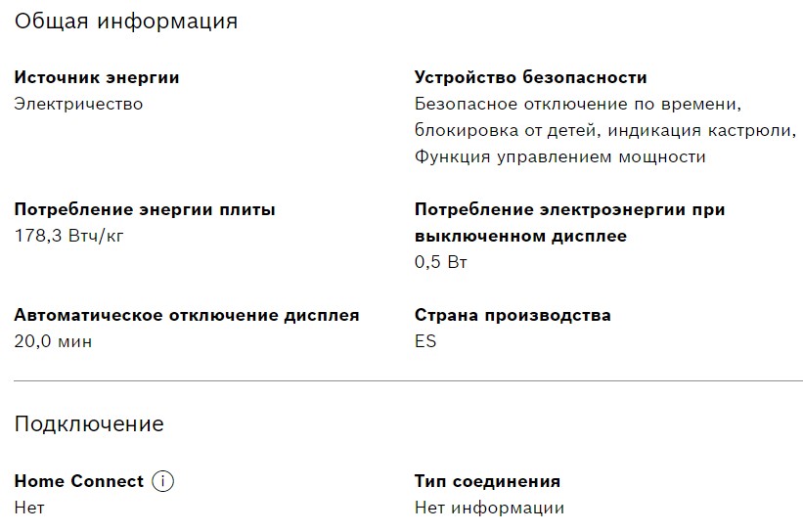
Task: Select the "Потребление энергии плиты" label
Action: 145,209
